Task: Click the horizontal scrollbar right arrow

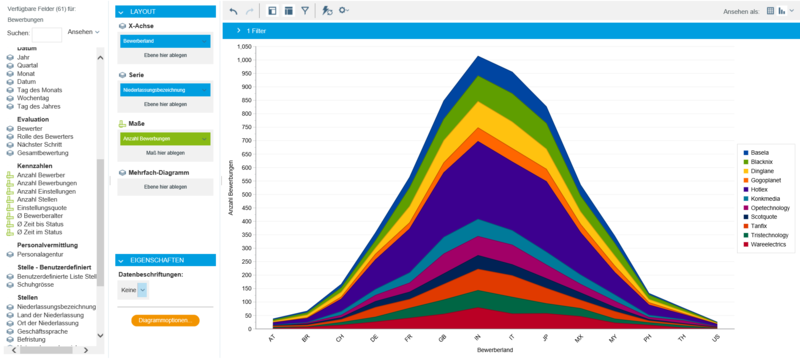Action: pyautogui.click(x=86, y=350)
